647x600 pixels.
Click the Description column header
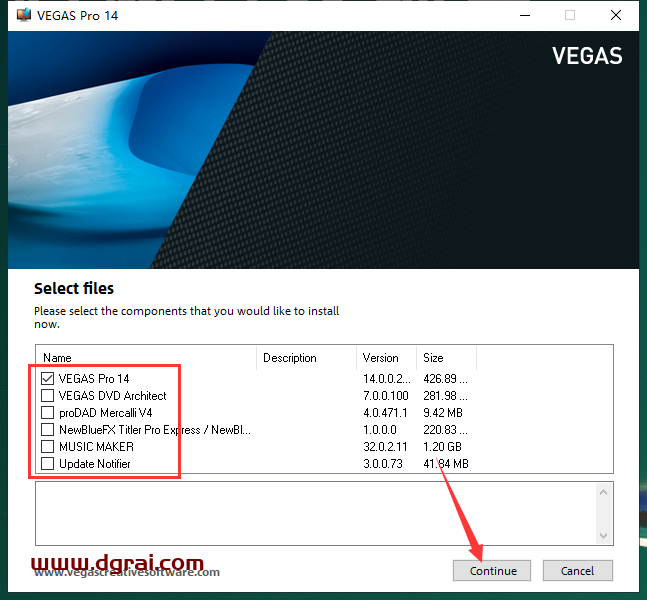tap(307, 358)
